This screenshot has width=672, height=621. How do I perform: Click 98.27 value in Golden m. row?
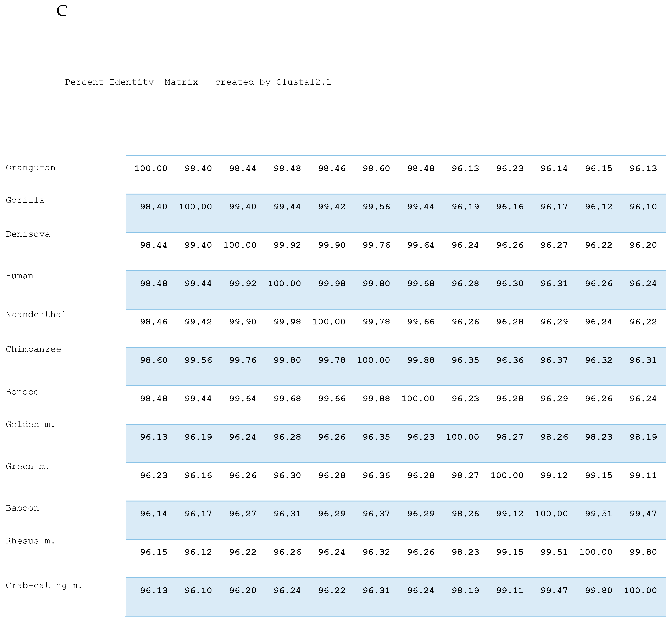[x=510, y=437]
